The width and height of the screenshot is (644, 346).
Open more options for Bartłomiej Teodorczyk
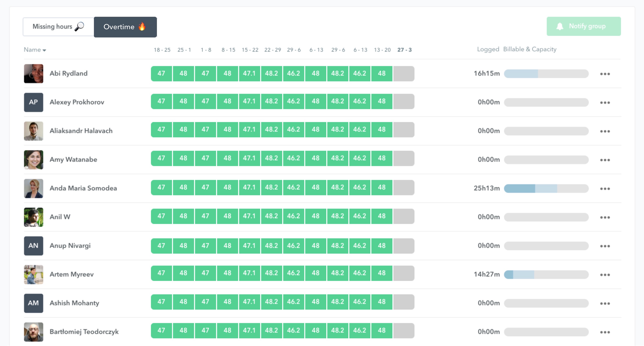(x=605, y=332)
